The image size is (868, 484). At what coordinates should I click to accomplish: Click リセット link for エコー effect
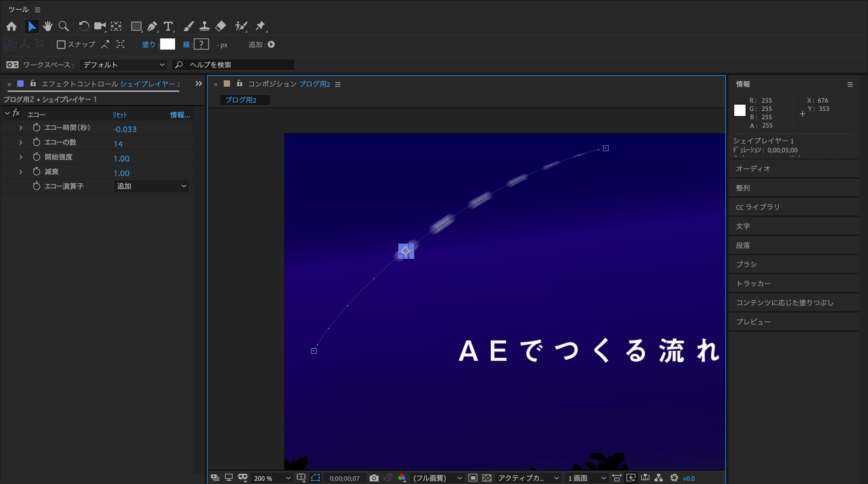coord(119,115)
